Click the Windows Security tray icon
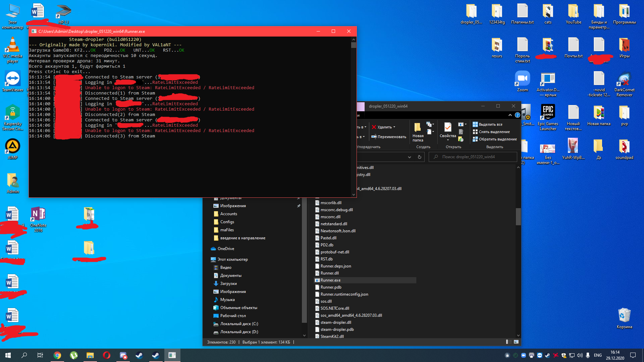 click(x=564, y=355)
